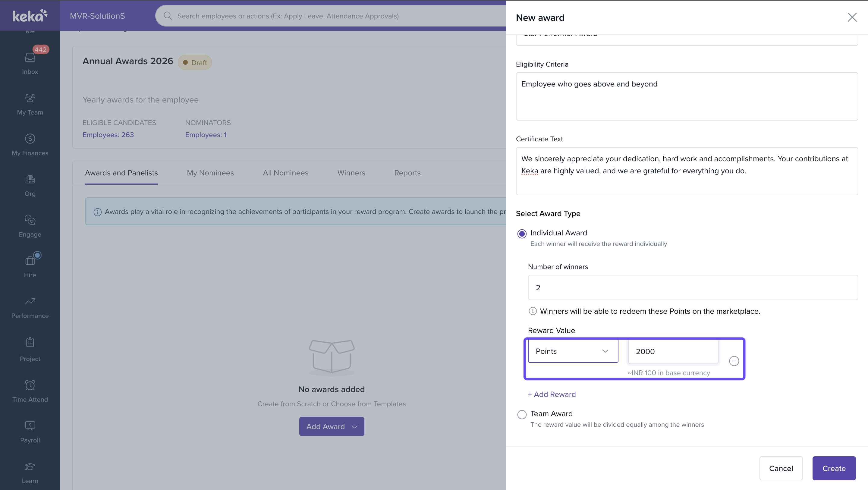Click the reward value 2000 field
The width and height of the screenshot is (868, 490).
tap(673, 351)
